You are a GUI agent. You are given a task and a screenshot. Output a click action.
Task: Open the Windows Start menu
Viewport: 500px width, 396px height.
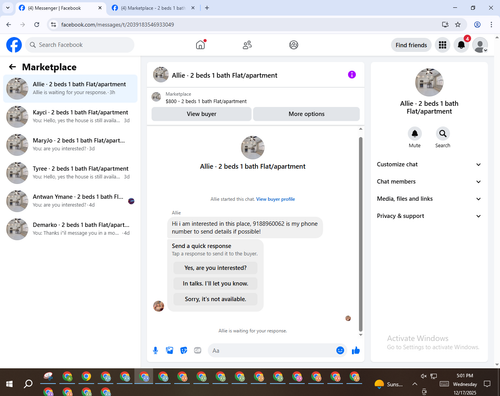[9, 384]
